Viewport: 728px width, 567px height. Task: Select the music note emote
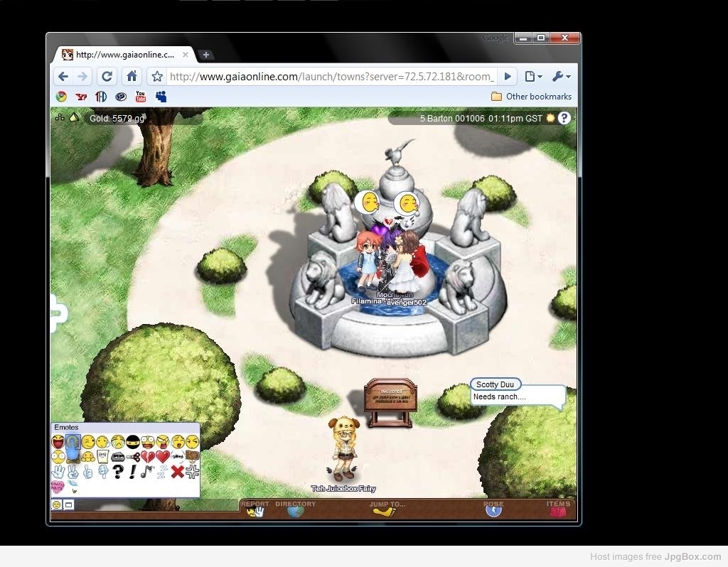tap(146, 472)
